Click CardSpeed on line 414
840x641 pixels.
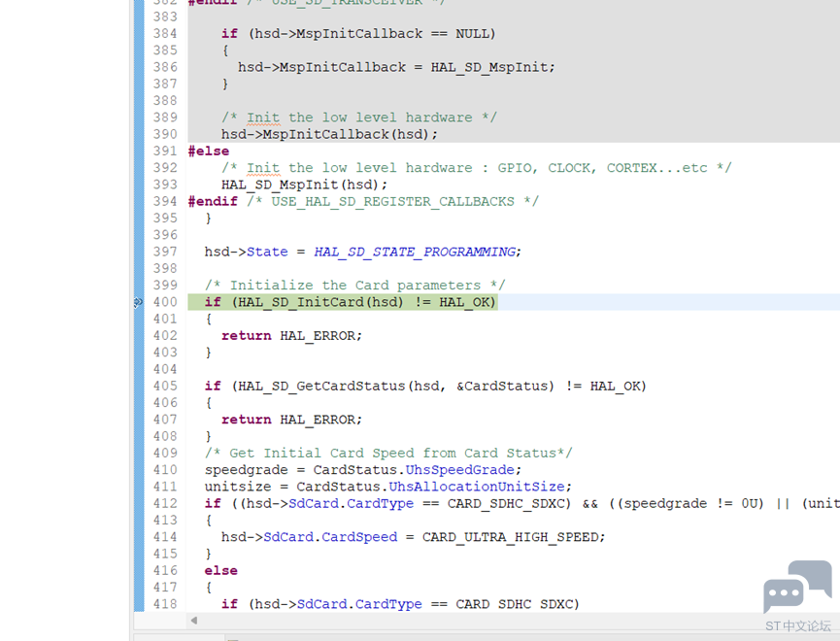click(x=359, y=537)
